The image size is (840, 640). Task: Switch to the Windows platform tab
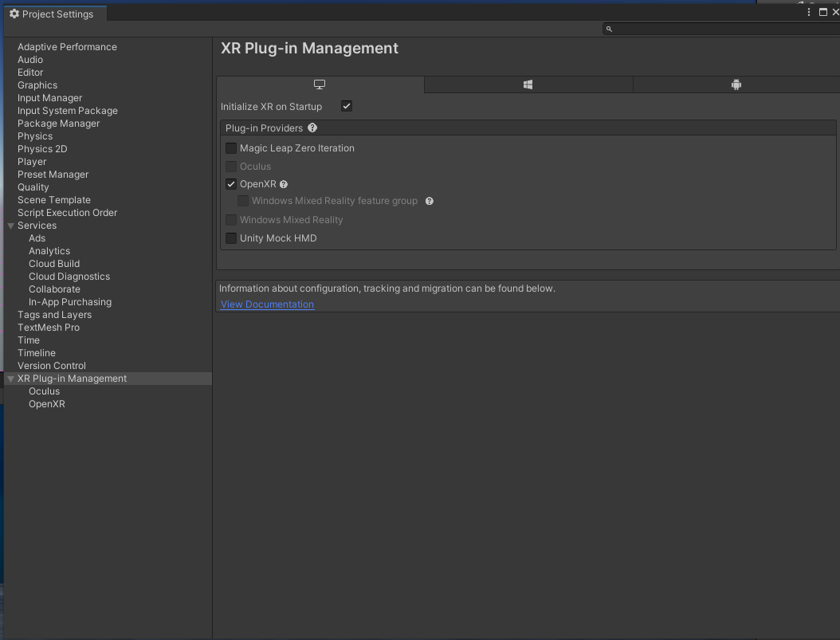click(528, 84)
